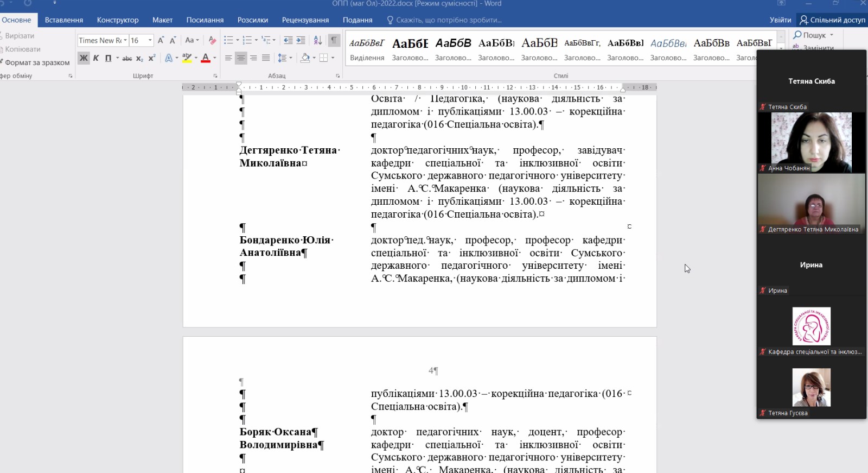The height and width of the screenshot is (473, 868).
Task: Switch to the Вставлення tab
Action: tap(64, 20)
